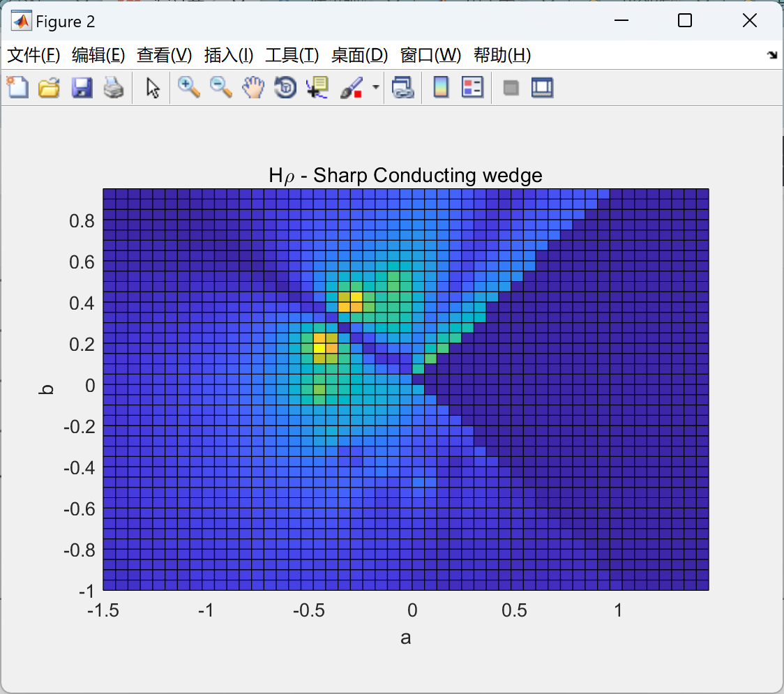Select the Pan hand tool

coord(253,87)
